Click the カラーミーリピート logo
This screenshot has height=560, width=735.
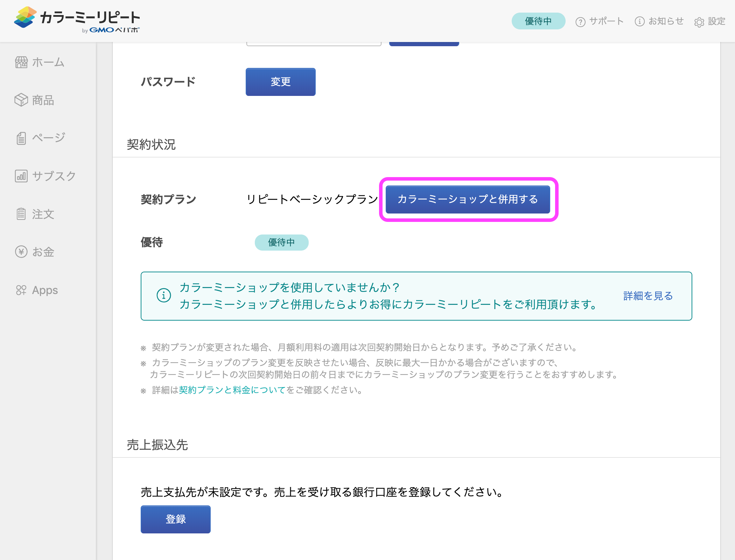(77, 20)
